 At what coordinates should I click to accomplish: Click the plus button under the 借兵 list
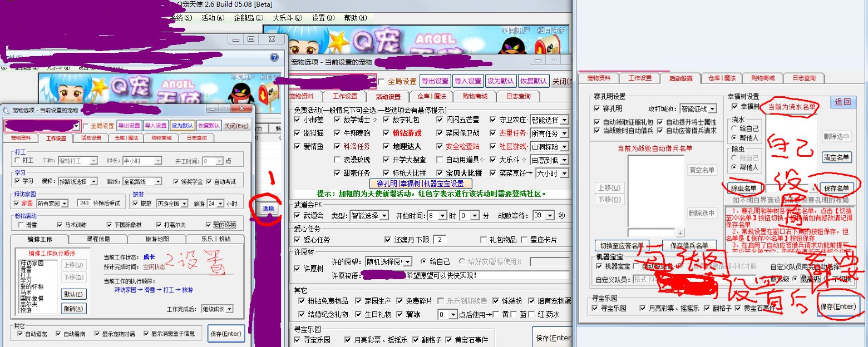click(680, 232)
